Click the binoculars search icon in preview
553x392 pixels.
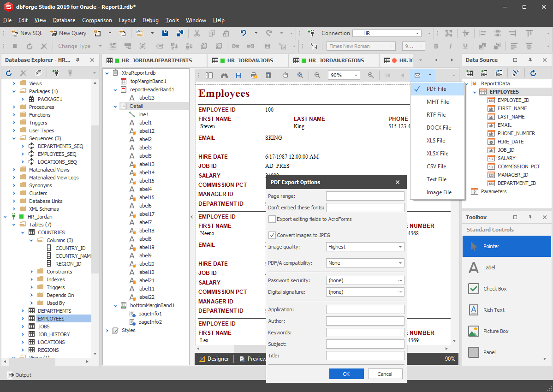(x=224, y=75)
